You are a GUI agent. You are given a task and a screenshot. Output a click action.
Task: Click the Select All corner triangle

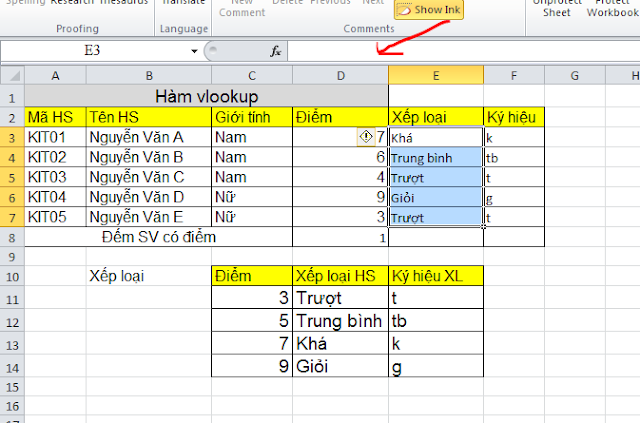click(x=13, y=76)
